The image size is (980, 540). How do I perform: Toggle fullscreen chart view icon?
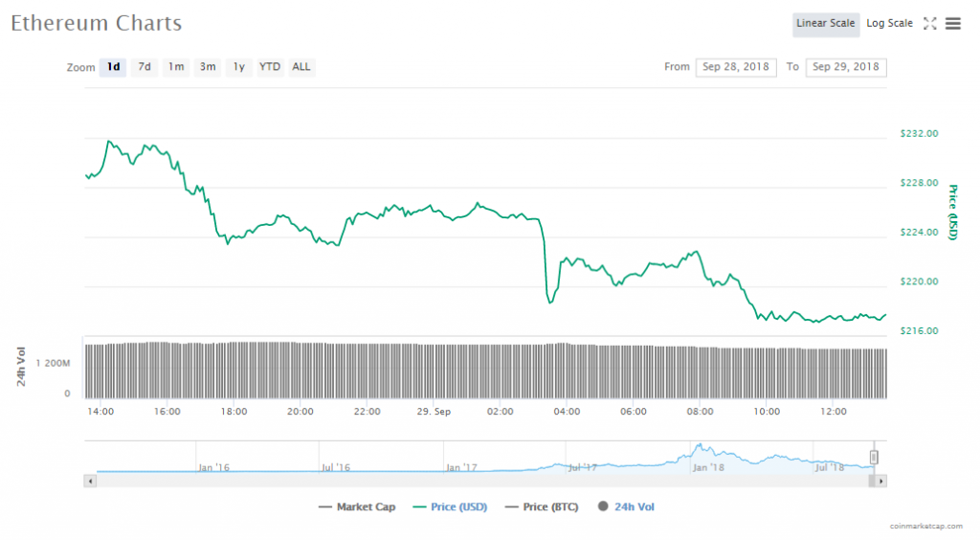(929, 24)
